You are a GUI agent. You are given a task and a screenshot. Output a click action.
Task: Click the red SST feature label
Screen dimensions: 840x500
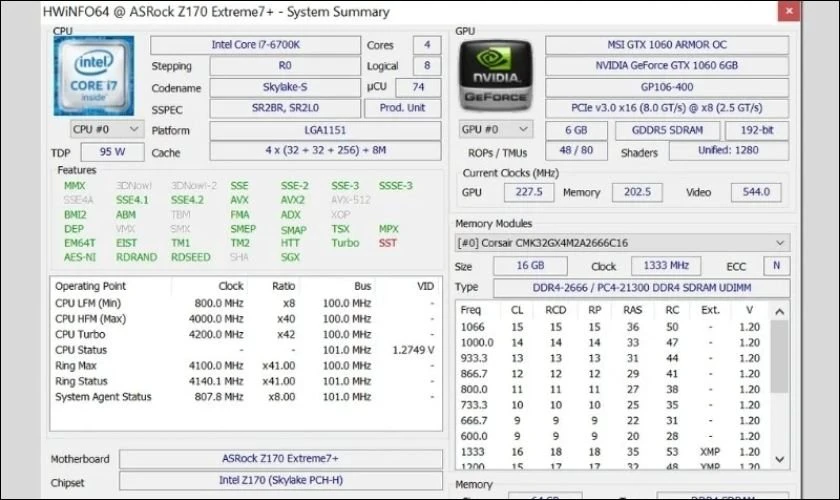click(388, 243)
